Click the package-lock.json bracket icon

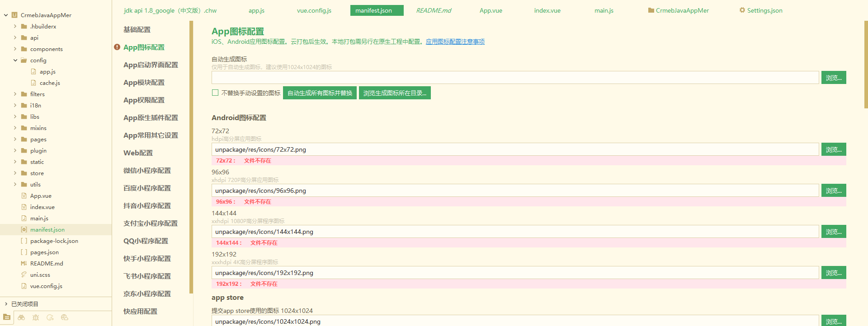[24, 241]
